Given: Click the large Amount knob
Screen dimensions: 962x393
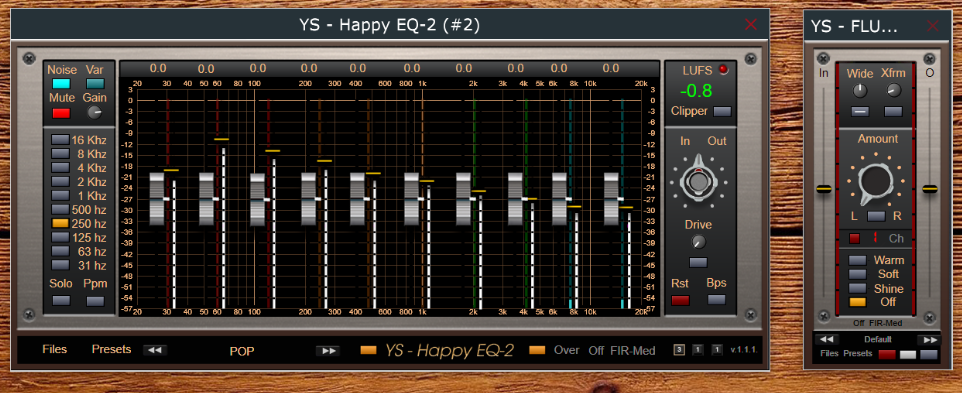Looking at the screenshot, I should pos(876,181).
